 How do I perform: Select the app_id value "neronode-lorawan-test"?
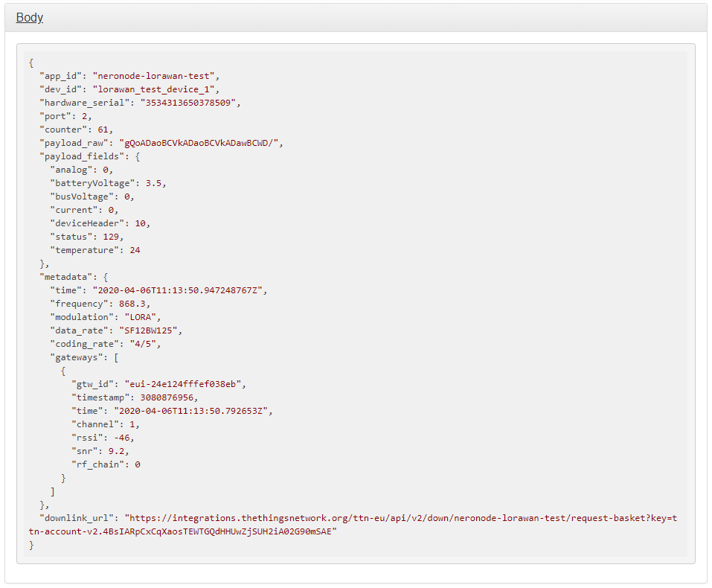tap(153, 76)
